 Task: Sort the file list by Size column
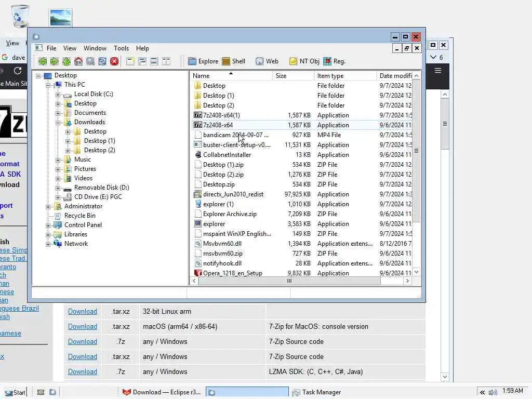(x=294, y=76)
